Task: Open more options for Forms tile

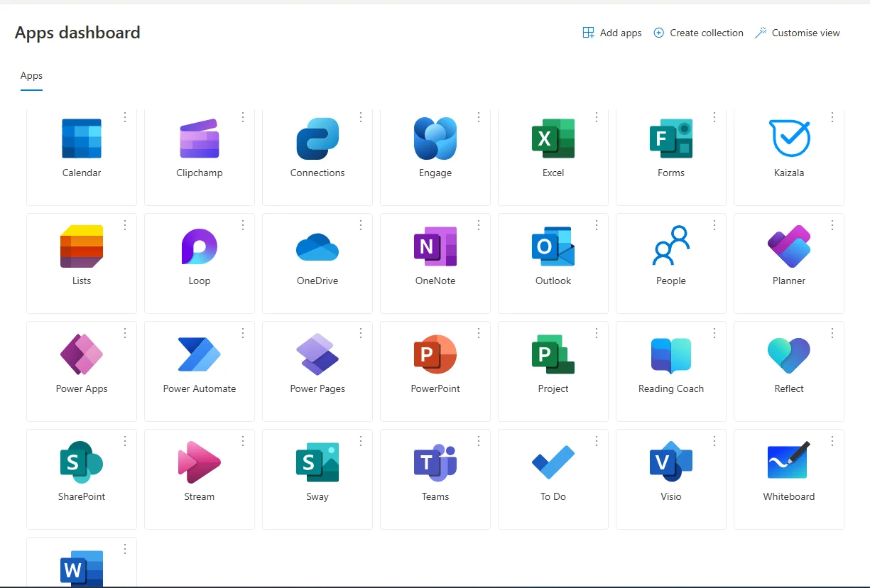Action: (x=714, y=117)
